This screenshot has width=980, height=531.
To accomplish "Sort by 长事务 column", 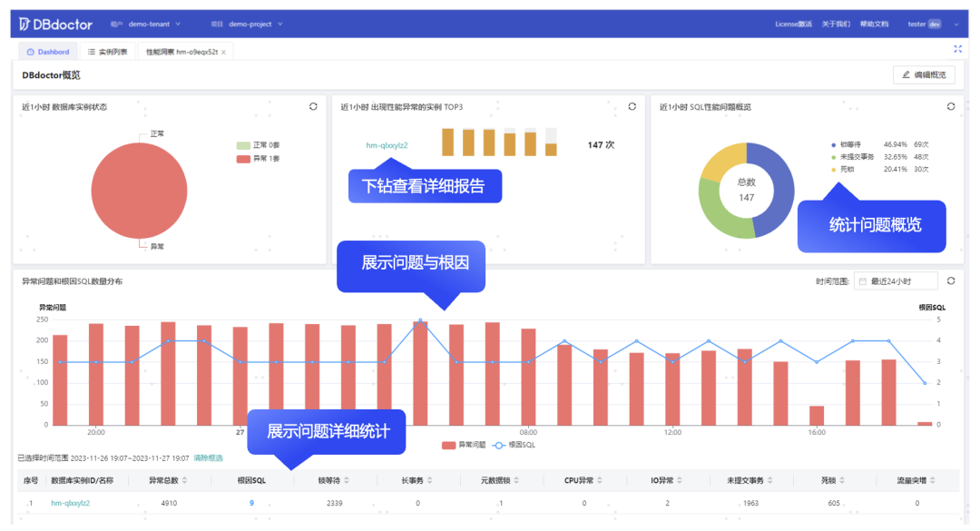I will pos(429,480).
